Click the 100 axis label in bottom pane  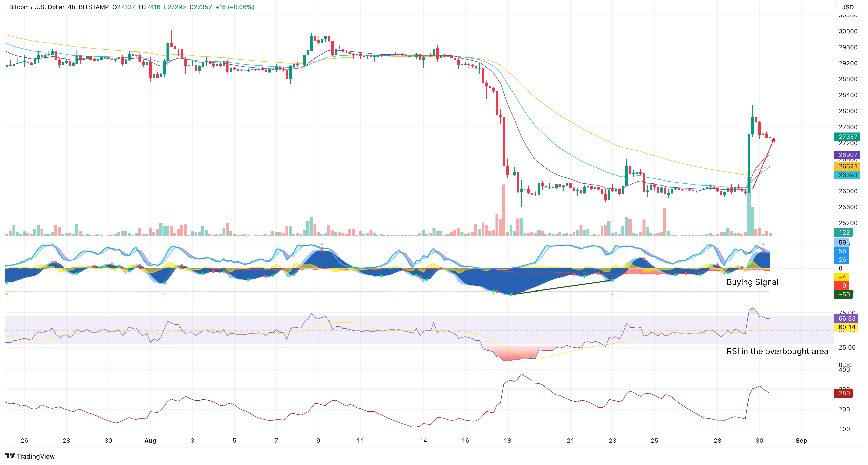point(844,429)
